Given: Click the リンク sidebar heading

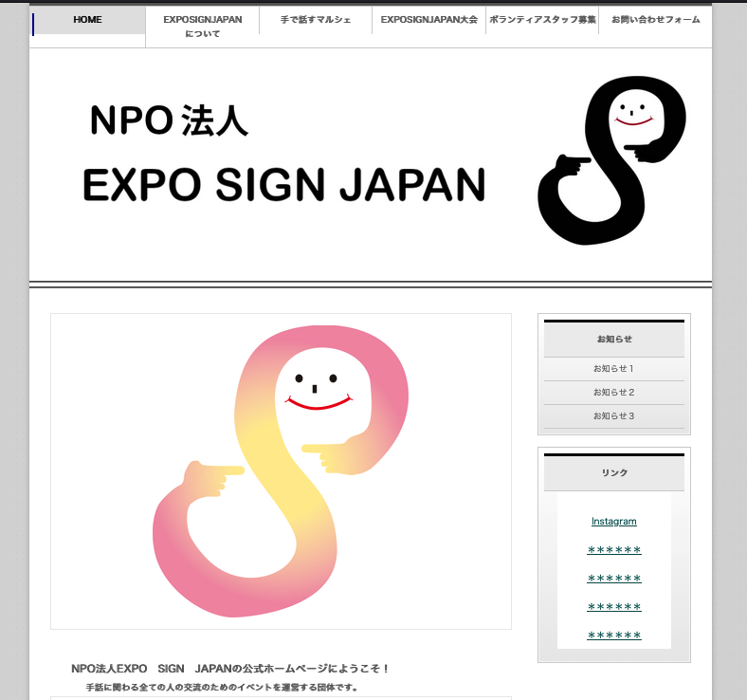Looking at the screenshot, I should click(x=613, y=473).
